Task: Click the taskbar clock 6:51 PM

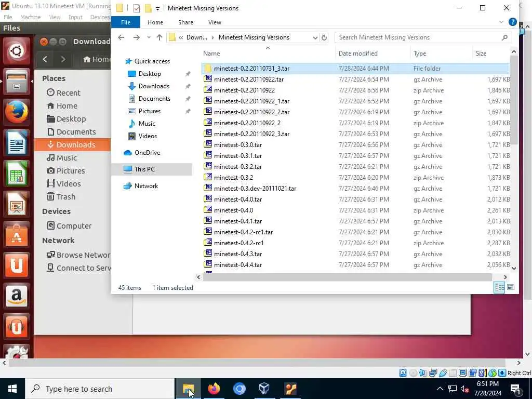Action: pos(487,384)
